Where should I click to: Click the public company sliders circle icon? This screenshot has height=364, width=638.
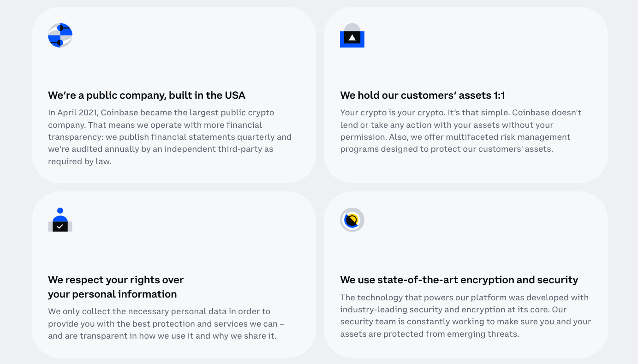tap(60, 35)
